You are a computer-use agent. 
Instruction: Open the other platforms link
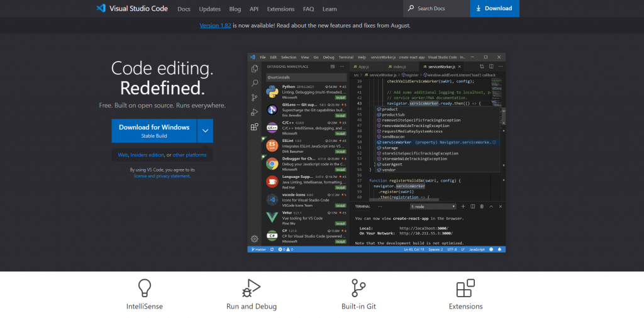pos(190,155)
